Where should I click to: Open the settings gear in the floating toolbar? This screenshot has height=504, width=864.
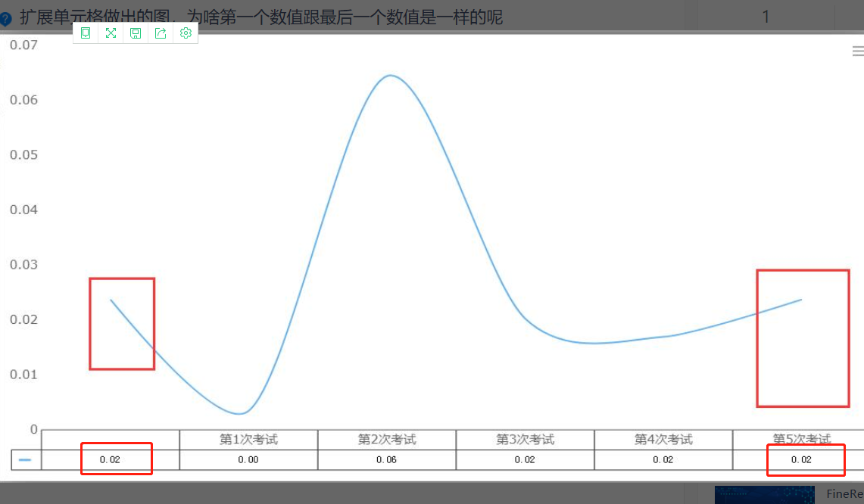[x=186, y=33]
